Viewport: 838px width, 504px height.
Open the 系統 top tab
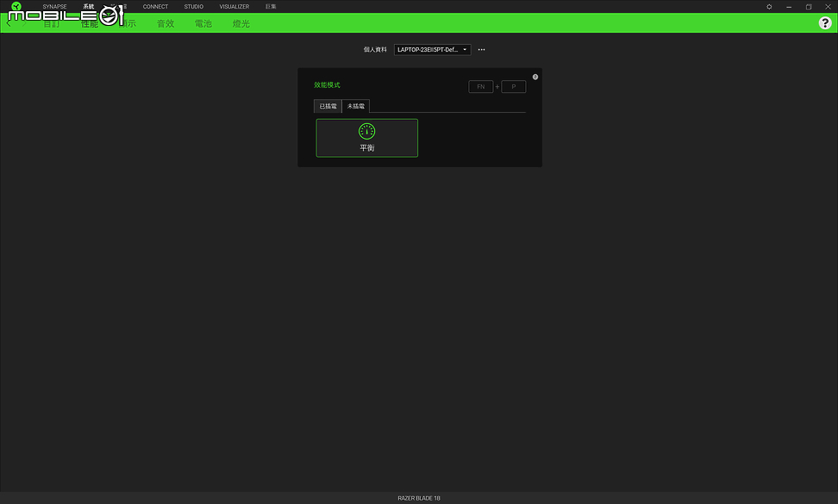pos(89,6)
